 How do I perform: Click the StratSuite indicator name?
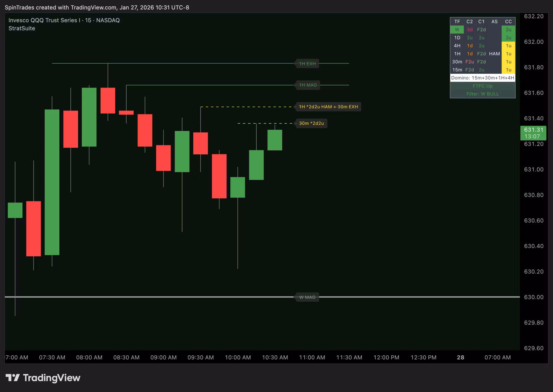coord(22,28)
